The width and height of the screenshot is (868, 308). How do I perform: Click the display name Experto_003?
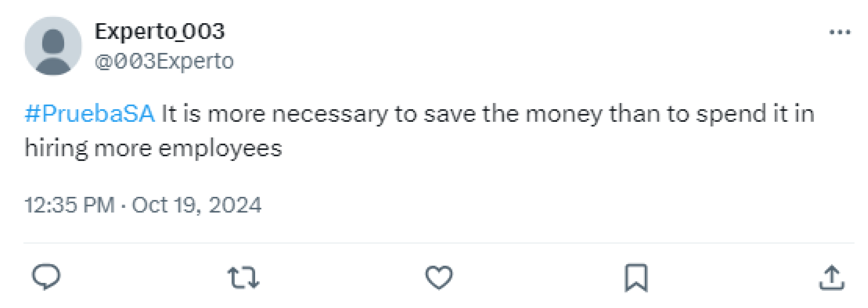pos(159,31)
